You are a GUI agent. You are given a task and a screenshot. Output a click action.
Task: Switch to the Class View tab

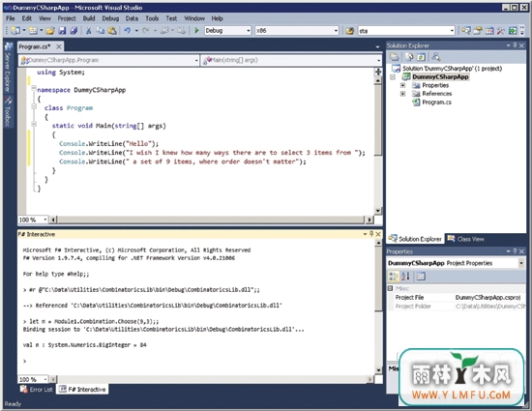point(466,239)
